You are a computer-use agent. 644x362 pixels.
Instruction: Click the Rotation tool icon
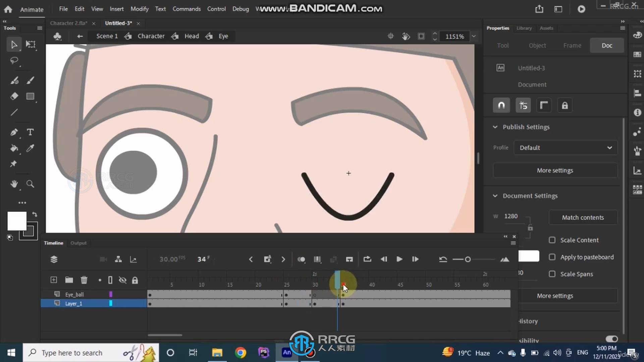[406, 36]
